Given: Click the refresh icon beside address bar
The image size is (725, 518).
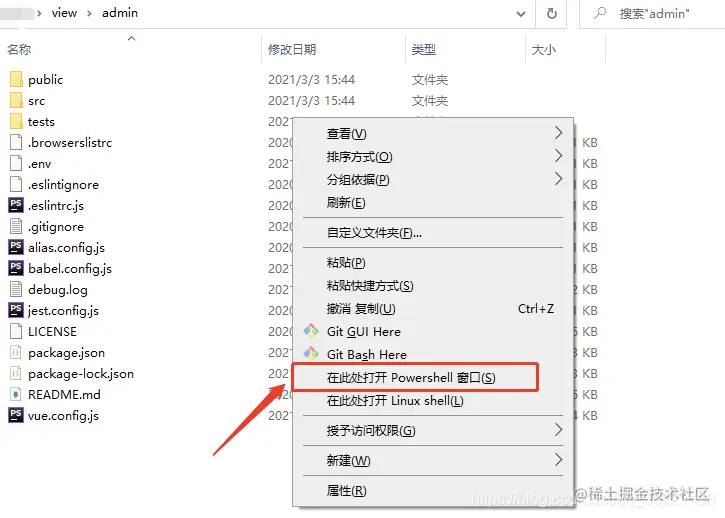Looking at the screenshot, I should tap(552, 13).
